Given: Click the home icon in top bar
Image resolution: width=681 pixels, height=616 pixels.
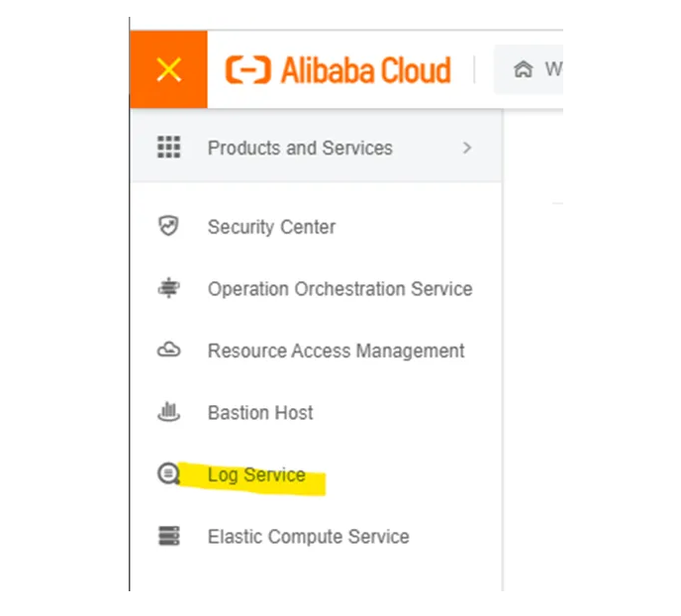Looking at the screenshot, I should tap(523, 70).
